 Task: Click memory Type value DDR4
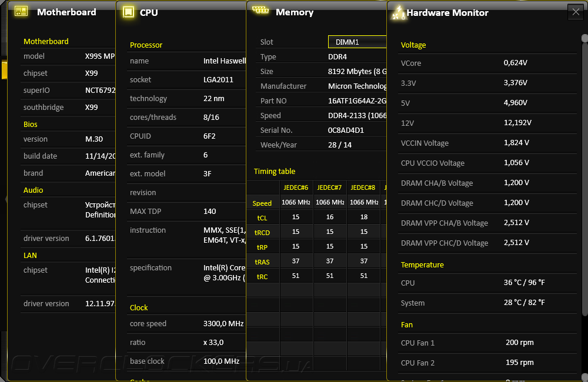click(x=338, y=56)
